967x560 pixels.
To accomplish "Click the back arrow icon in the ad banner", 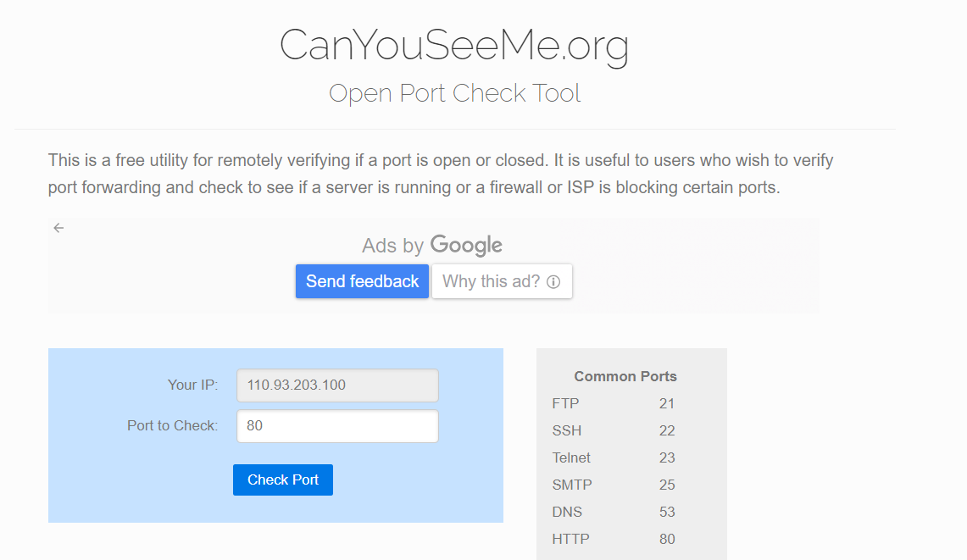I will [58, 227].
